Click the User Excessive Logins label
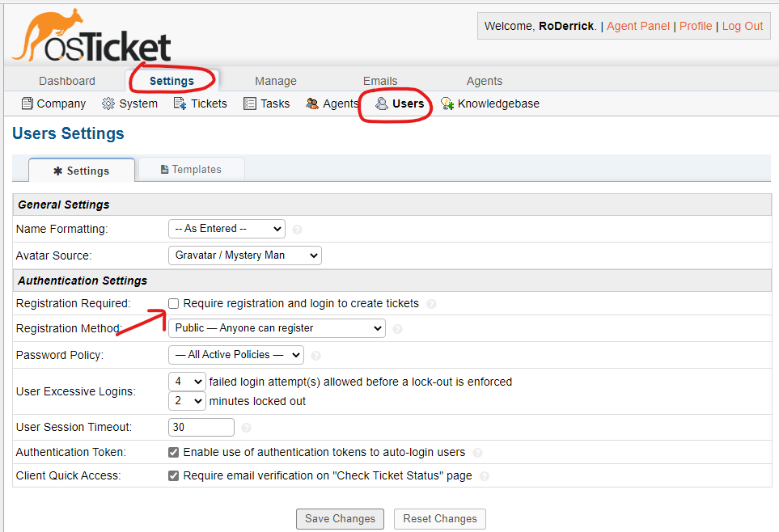 75,391
